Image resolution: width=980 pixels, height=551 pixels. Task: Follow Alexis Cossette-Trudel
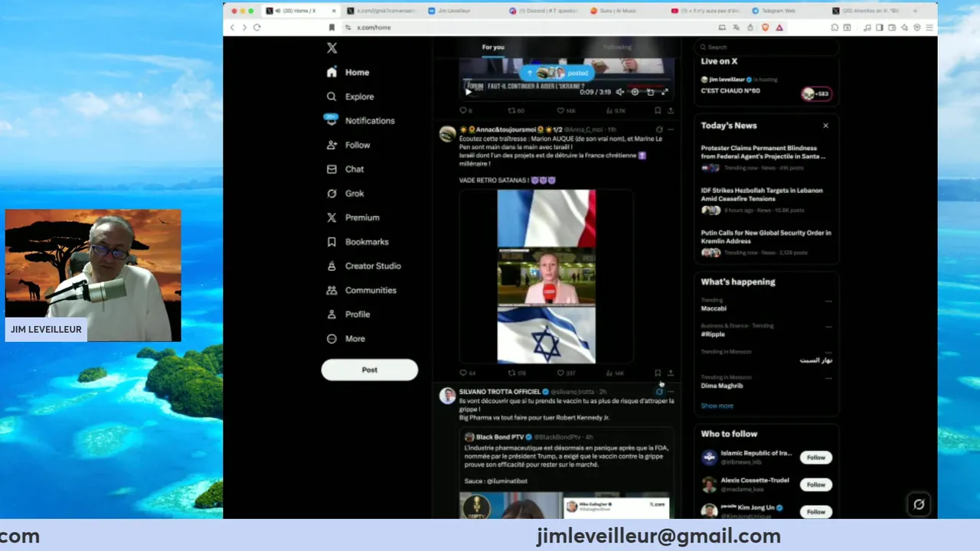click(816, 484)
